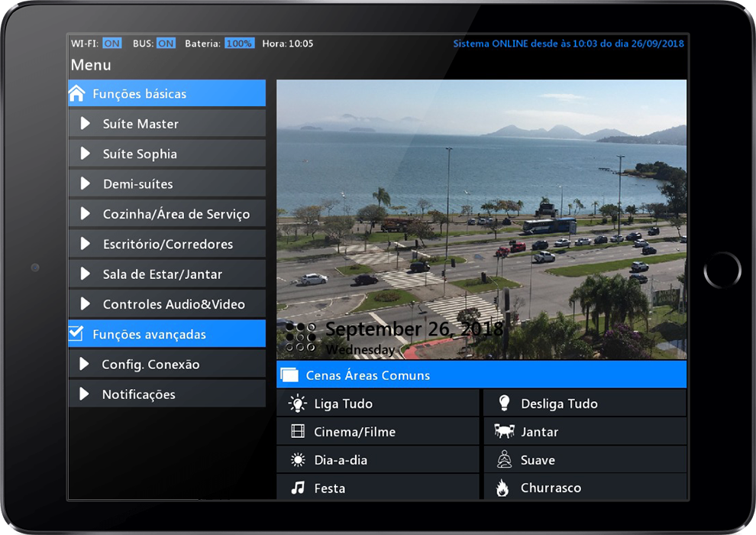Expand the Config. Conexão arrow
Image resolution: width=756 pixels, height=535 pixels.
tap(84, 364)
